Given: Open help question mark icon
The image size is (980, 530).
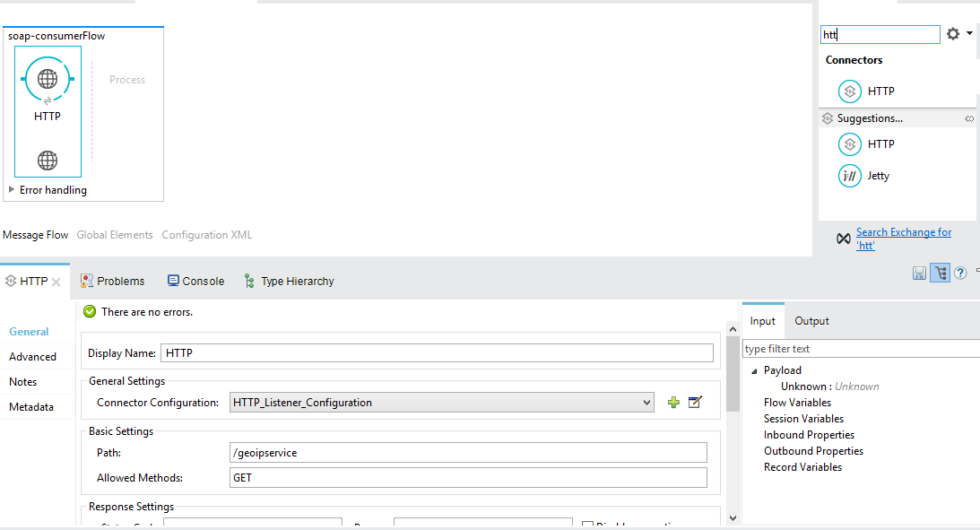Looking at the screenshot, I should point(960,274).
